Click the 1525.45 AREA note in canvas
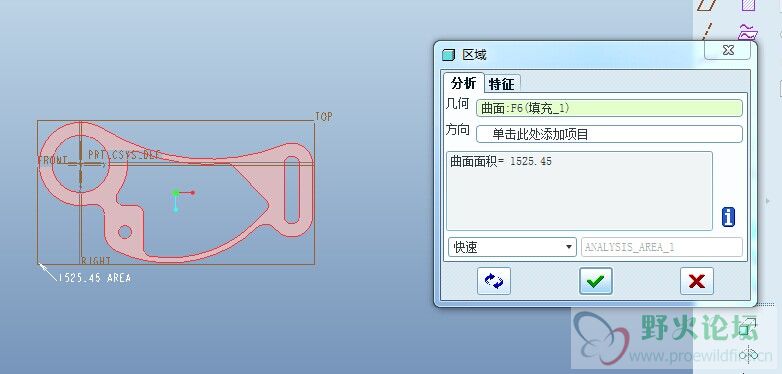Screen dimensions: 782x374 click(95, 278)
